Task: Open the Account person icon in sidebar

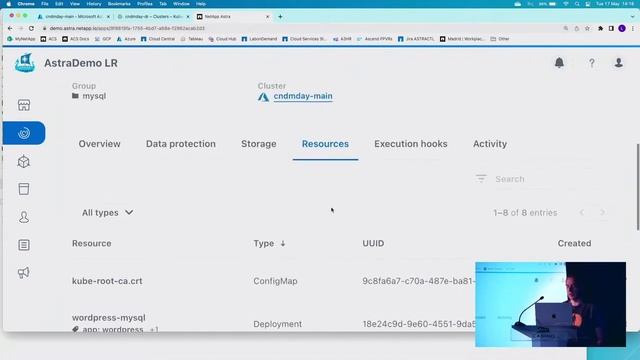Action: (24, 217)
